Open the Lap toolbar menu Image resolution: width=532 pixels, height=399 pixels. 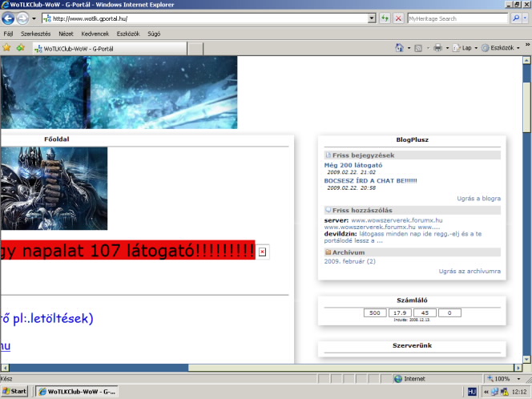pos(465,48)
